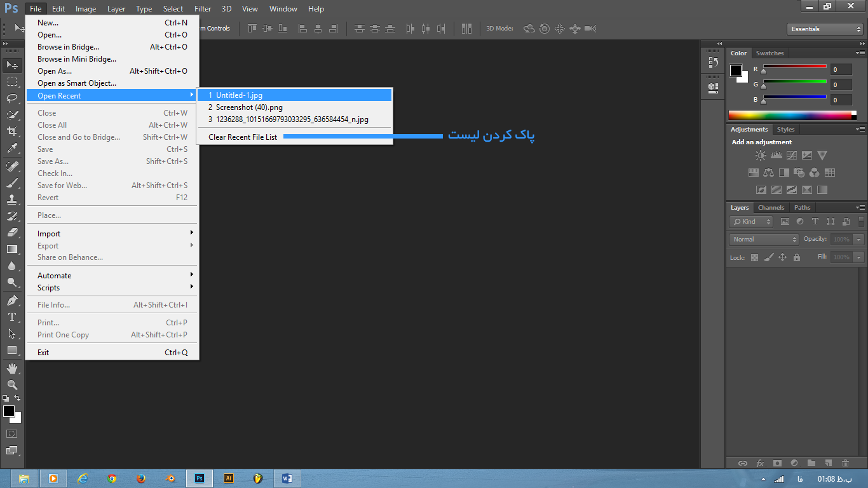Select the Crop tool
868x488 pixels.
[x=12, y=132]
